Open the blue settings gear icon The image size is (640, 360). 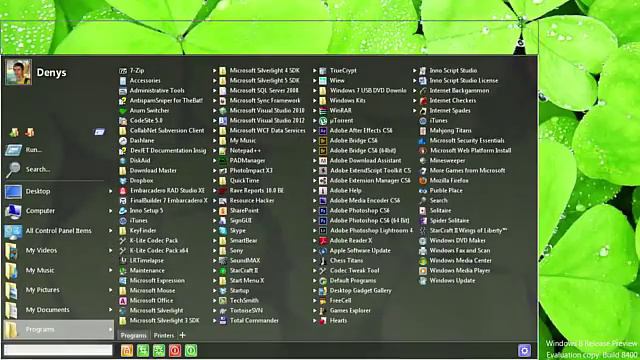[x=524, y=350]
